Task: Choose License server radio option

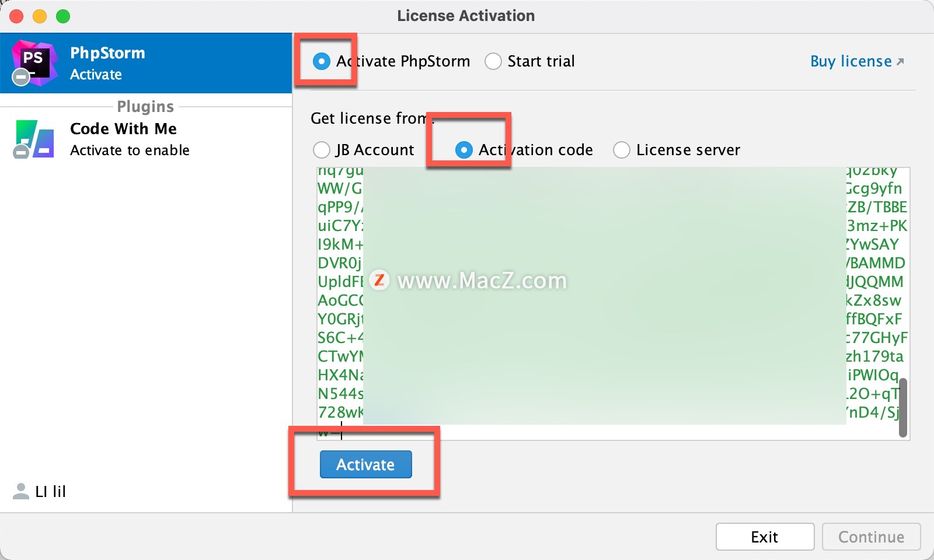Action: [x=622, y=150]
